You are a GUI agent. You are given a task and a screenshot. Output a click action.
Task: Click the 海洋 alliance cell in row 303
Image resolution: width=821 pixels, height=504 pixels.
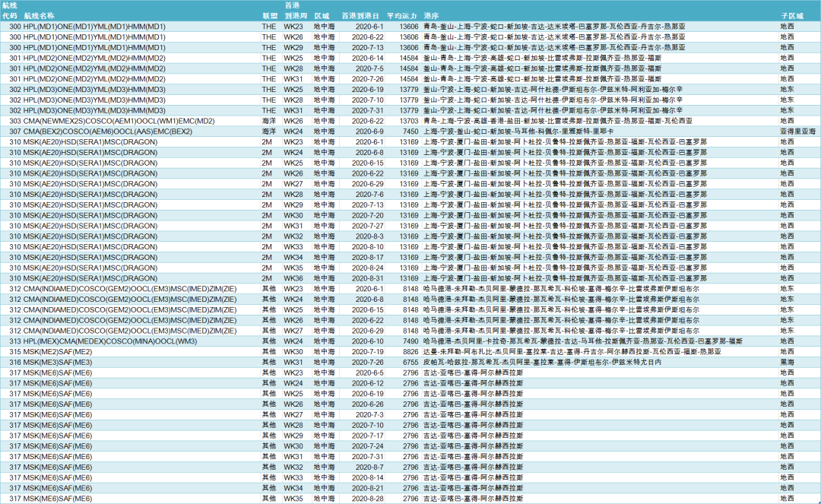pyautogui.click(x=269, y=121)
